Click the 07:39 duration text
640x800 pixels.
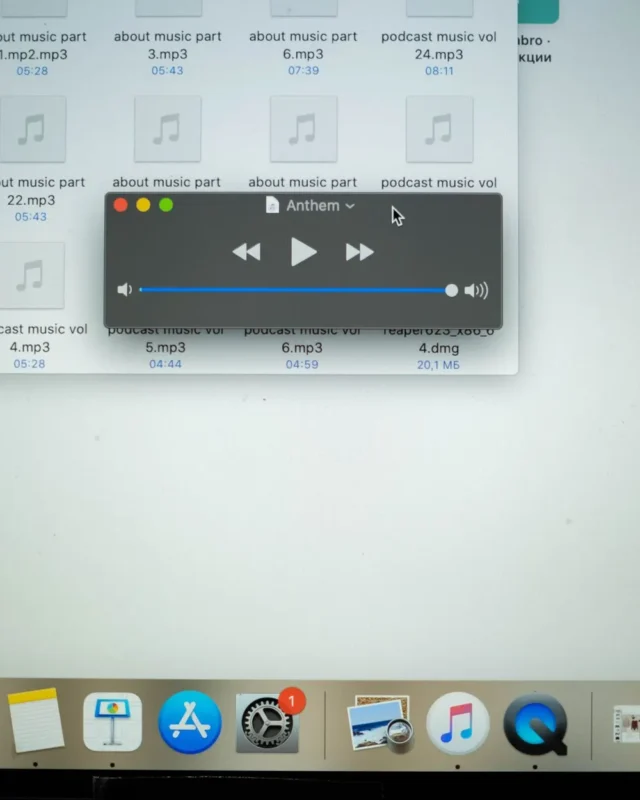click(303, 70)
